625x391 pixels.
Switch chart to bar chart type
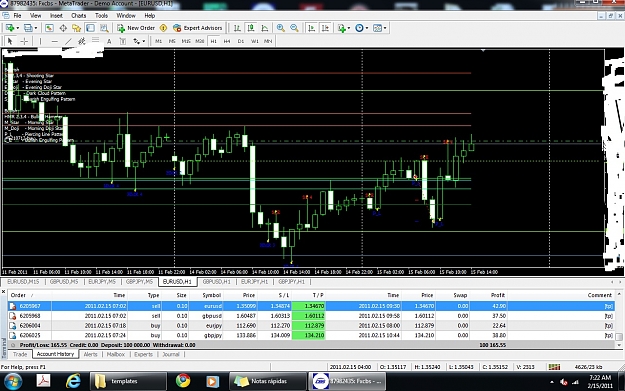click(x=237, y=28)
